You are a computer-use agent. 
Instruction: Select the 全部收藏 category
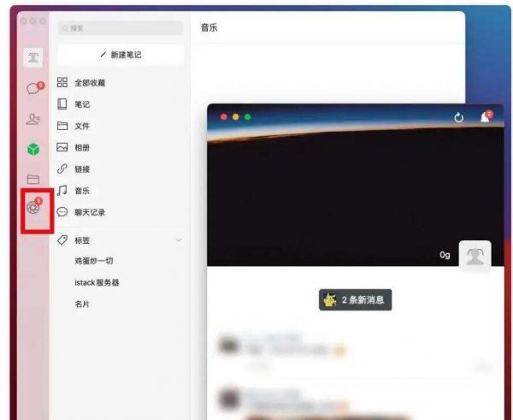90,83
